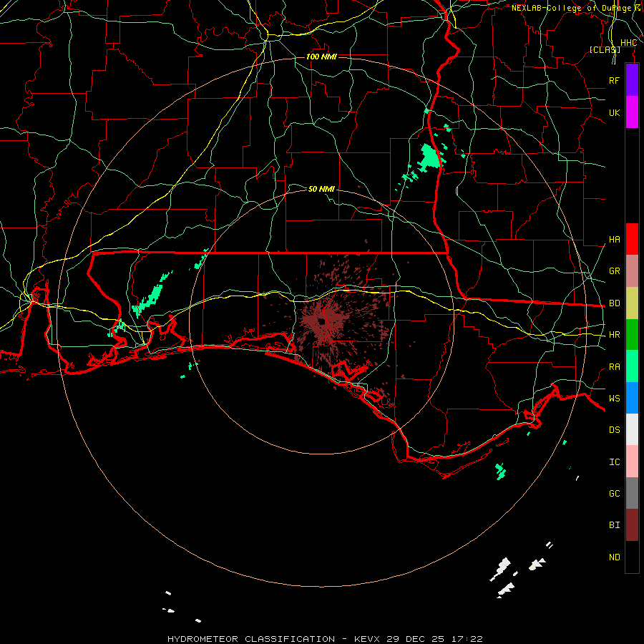Click the WS legend label
The image size is (644, 644).
615,399
